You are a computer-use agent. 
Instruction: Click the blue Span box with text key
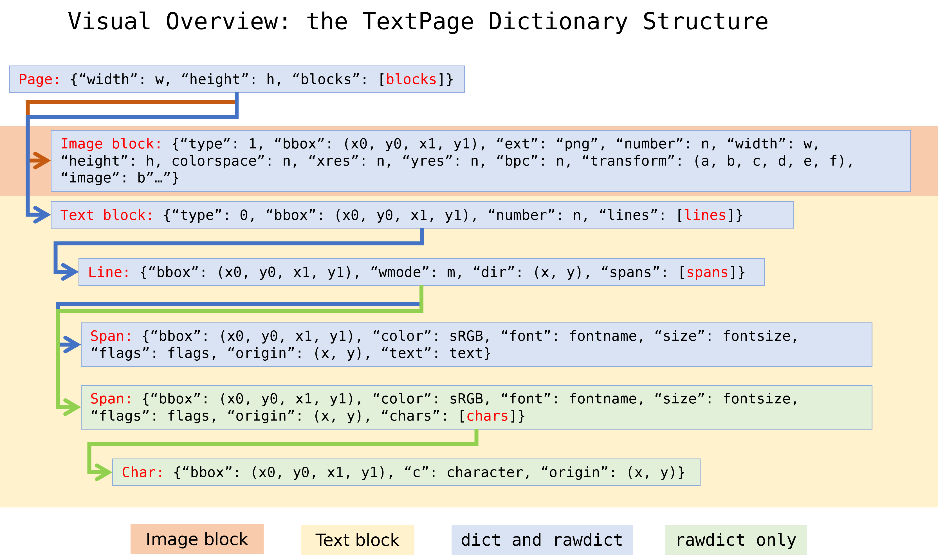tap(476, 345)
